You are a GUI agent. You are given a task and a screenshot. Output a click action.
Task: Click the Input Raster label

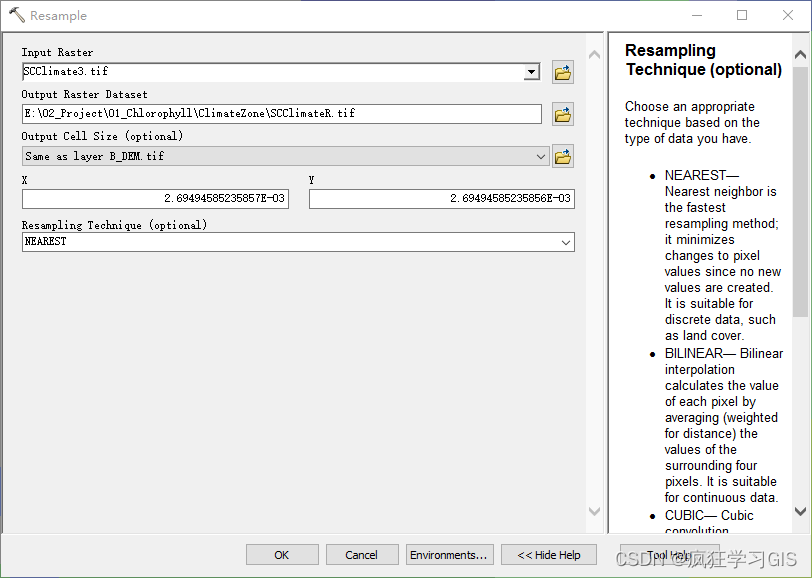coord(57,52)
